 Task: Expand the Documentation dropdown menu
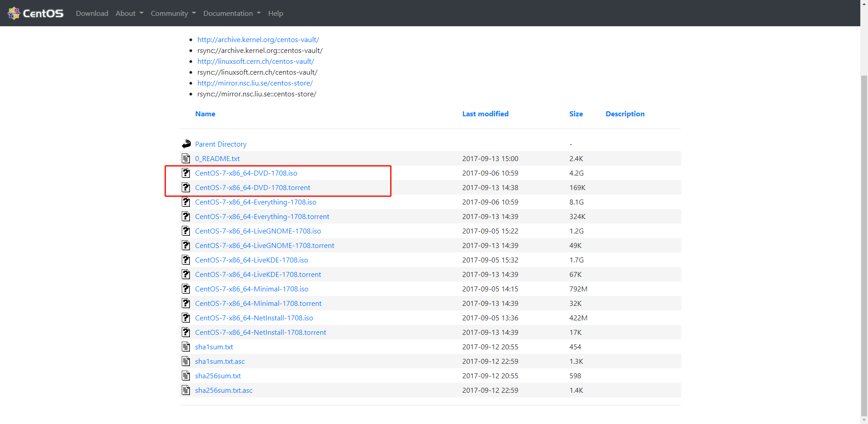(x=232, y=13)
